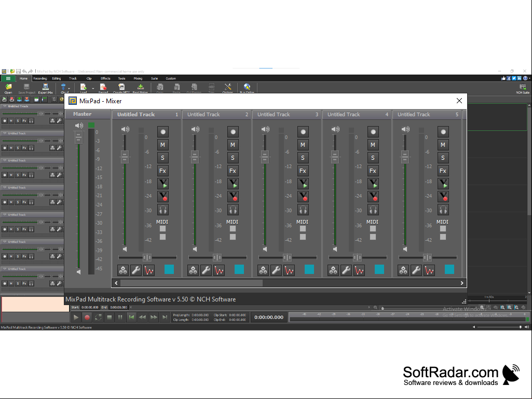532x399 pixels.
Task: Switch to the Effects ribbon tab
Action: (x=105, y=78)
